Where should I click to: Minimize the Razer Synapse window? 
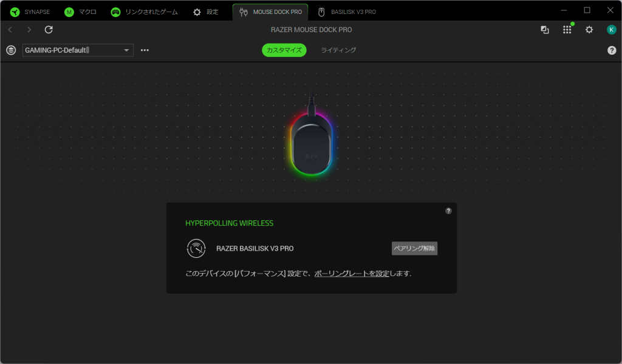564,10
